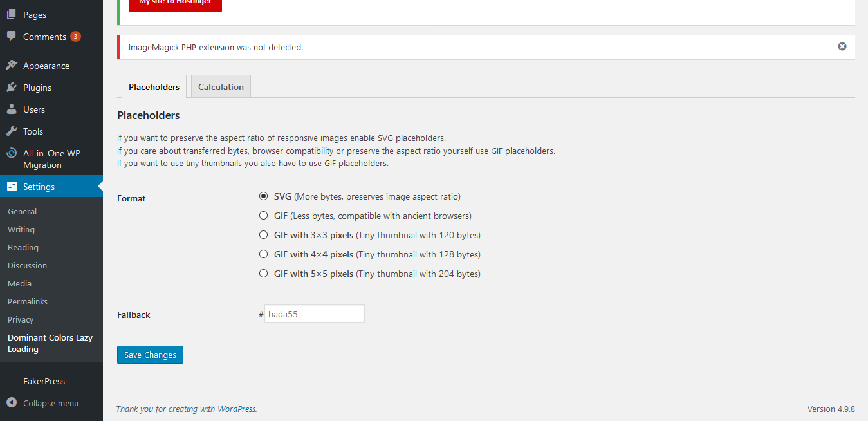Click the Comments speech bubble icon
868x421 pixels.
[12, 37]
